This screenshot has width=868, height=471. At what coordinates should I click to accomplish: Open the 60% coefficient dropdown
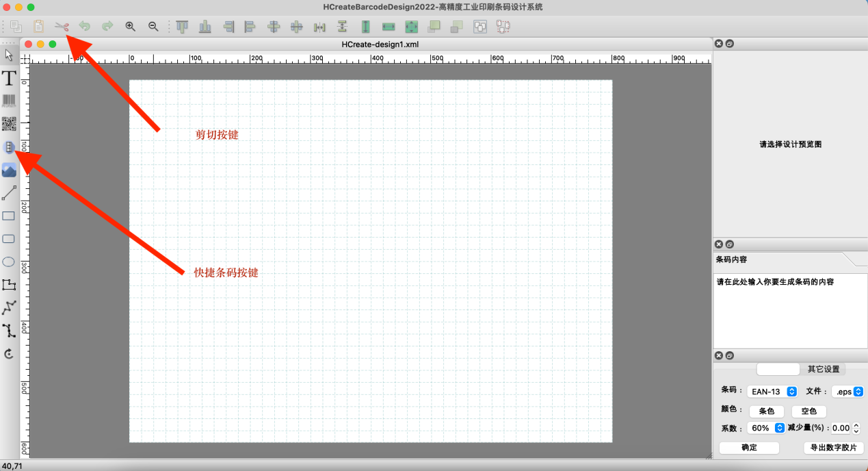click(766, 428)
